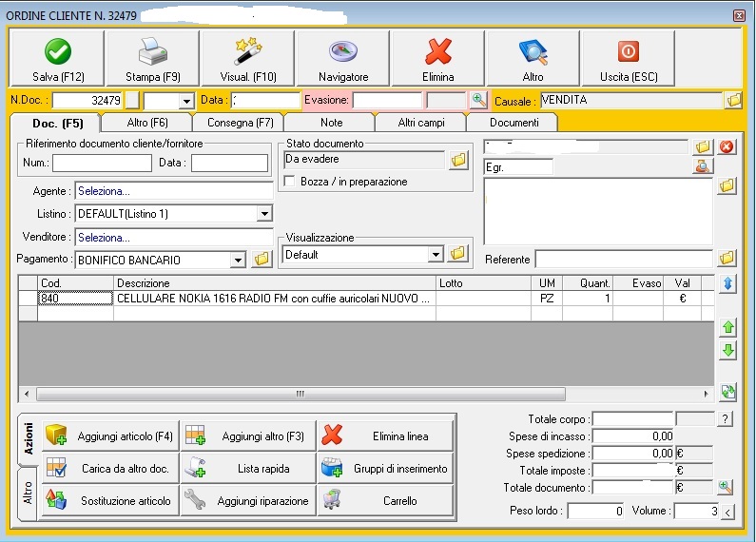This screenshot has width=756, height=542.
Task: Open the N.Doc. series dropdown arrow
Action: [186, 101]
